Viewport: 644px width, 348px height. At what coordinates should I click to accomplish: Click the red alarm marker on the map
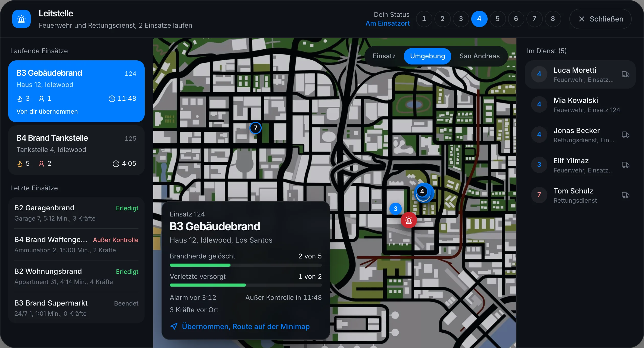[x=409, y=220]
